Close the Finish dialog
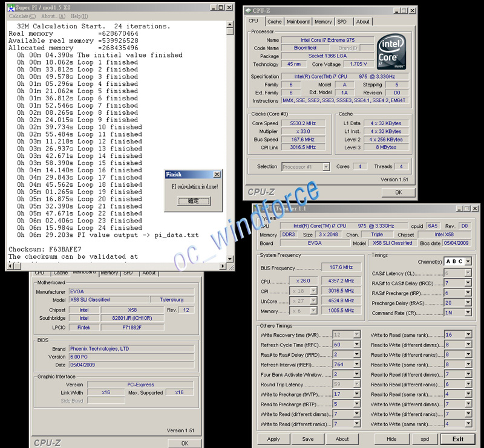The width and height of the screenshot is (484, 448). pos(217,174)
